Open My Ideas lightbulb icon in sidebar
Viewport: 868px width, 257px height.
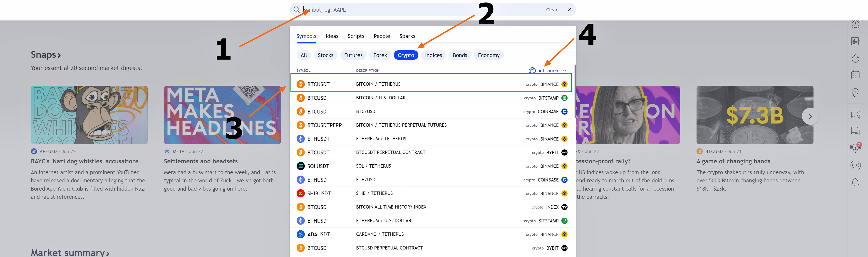pos(855,92)
